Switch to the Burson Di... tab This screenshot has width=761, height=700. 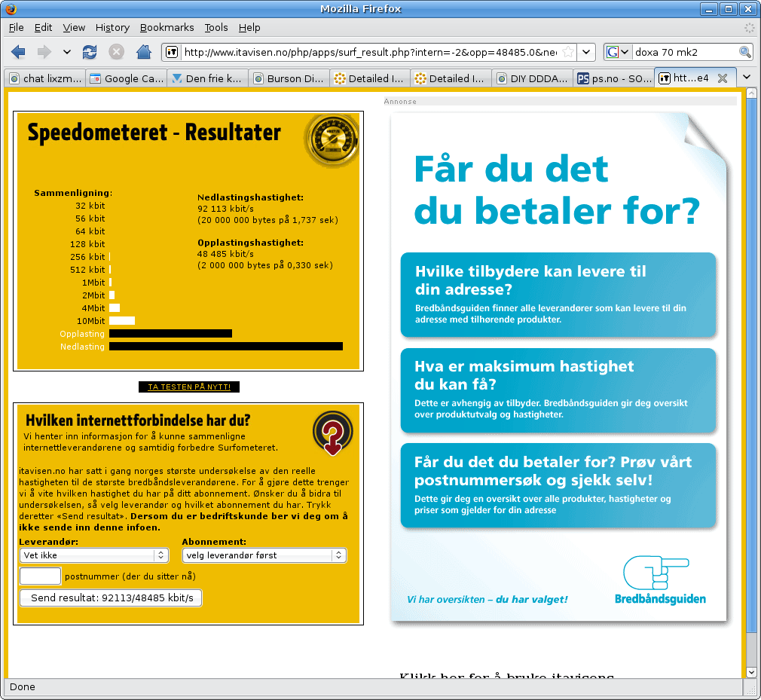coord(289,78)
